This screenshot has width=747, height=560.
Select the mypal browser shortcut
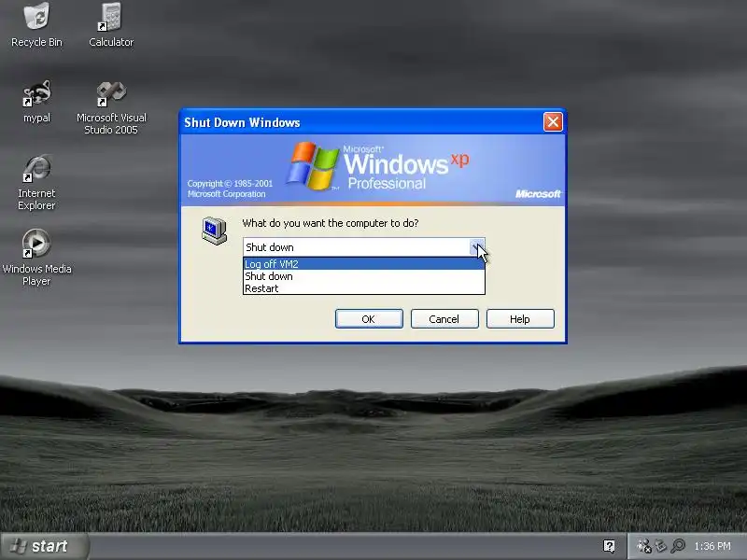click(x=36, y=101)
